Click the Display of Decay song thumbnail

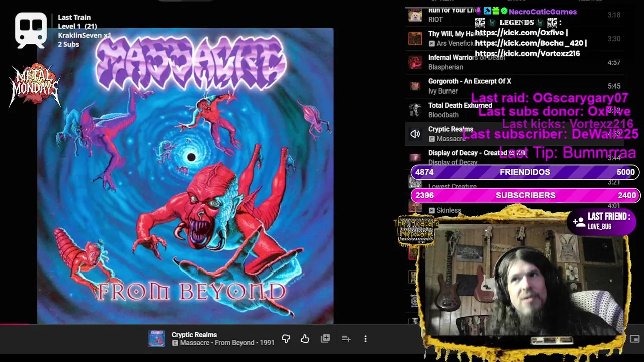(415, 157)
